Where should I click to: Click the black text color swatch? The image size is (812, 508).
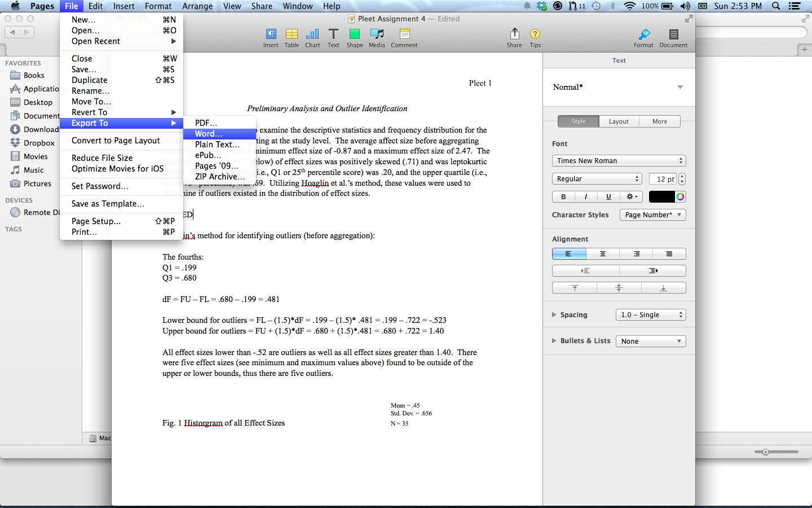point(661,197)
